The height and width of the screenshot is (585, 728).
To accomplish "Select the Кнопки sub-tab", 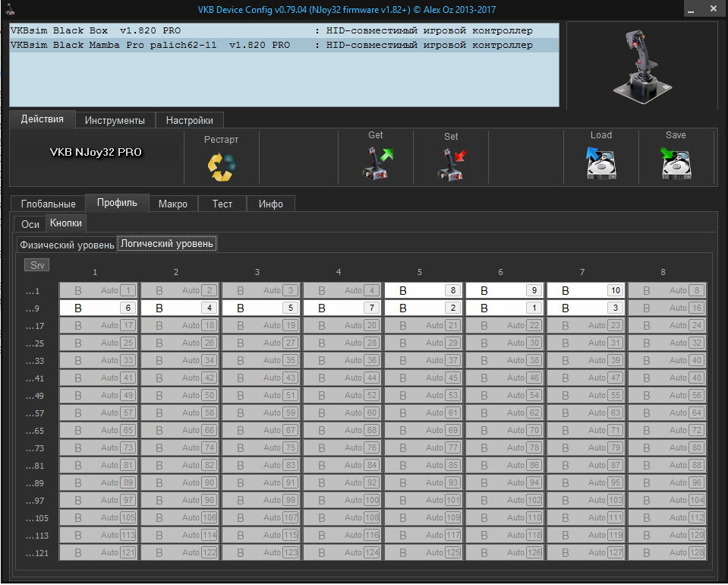I will tap(66, 223).
